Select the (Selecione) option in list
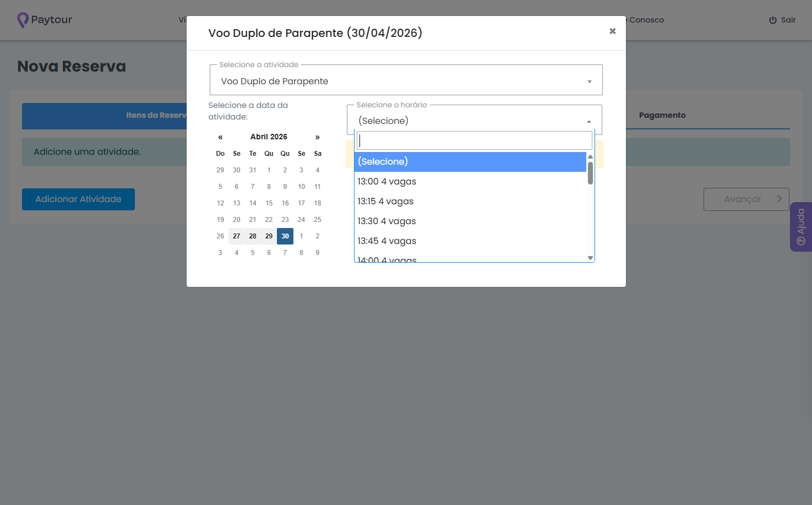812x505 pixels. pos(470,162)
